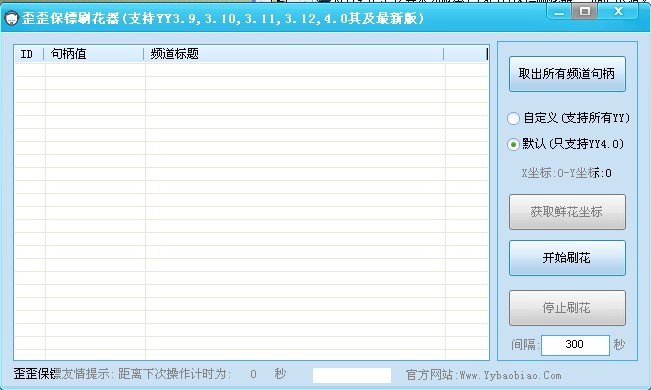Maximize the 歪歪保镖刷花器 window
The image size is (651, 390).
coord(585,12)
